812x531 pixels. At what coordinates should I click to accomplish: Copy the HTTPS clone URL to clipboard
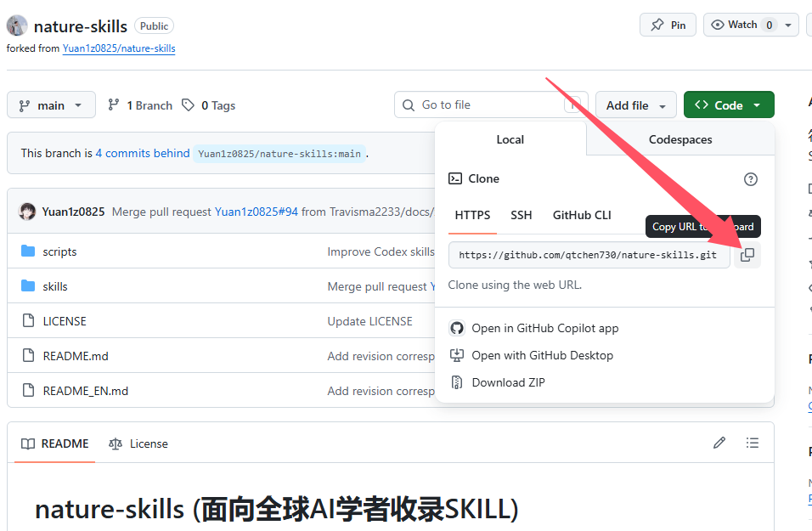point(747,255)
